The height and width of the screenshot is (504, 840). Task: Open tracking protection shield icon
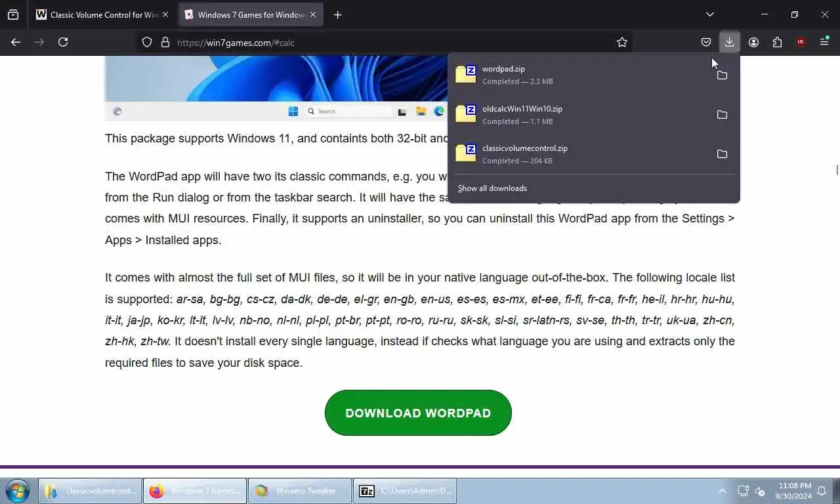[147, 42]
